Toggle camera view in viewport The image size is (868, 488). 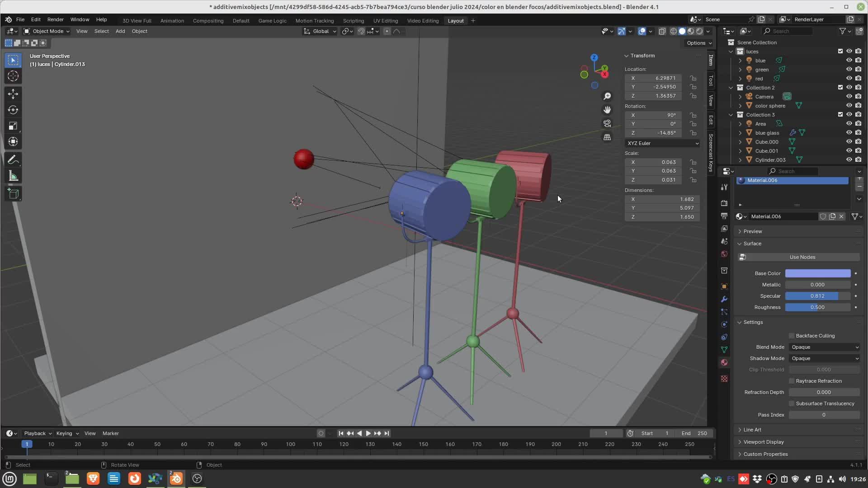607,123
